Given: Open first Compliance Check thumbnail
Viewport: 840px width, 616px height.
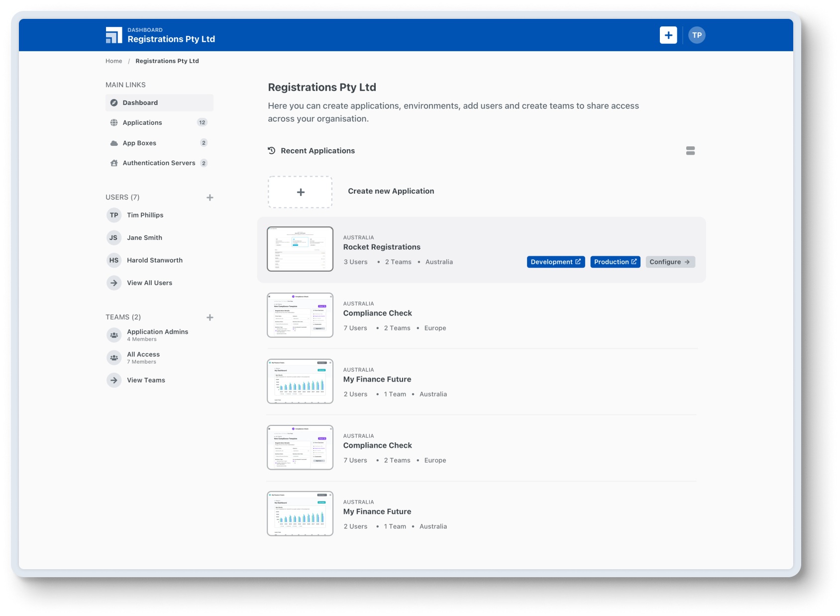Looking at the screenshot, I should (300, 315).
